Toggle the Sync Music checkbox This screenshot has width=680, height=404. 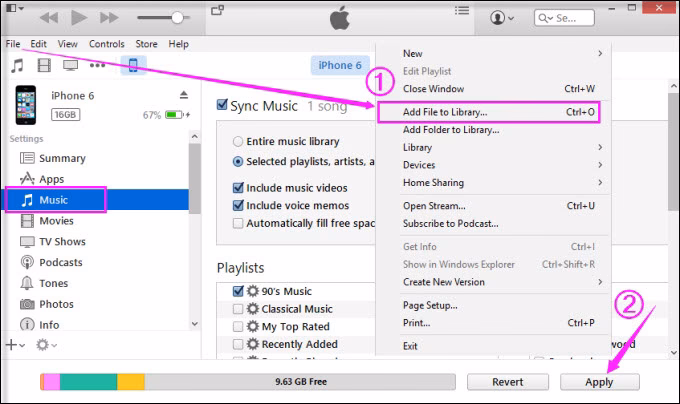222,104
